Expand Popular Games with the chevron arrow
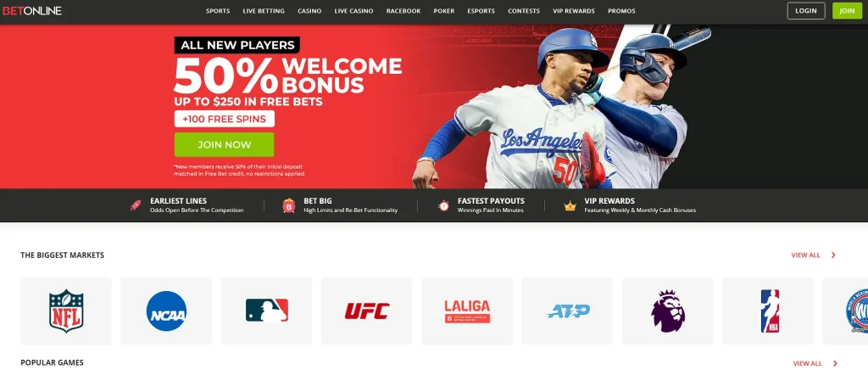 tap(835, 363)
